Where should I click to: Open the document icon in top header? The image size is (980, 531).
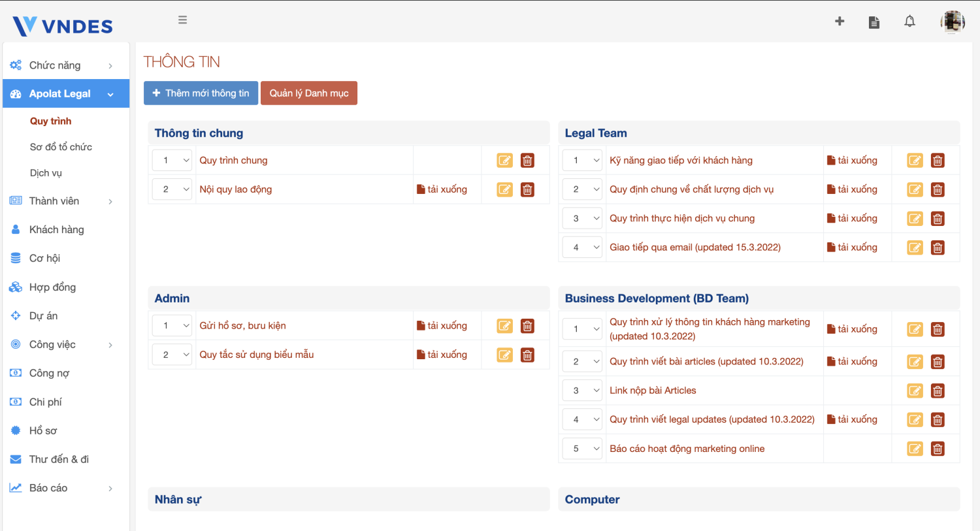[x=874, y=22]
